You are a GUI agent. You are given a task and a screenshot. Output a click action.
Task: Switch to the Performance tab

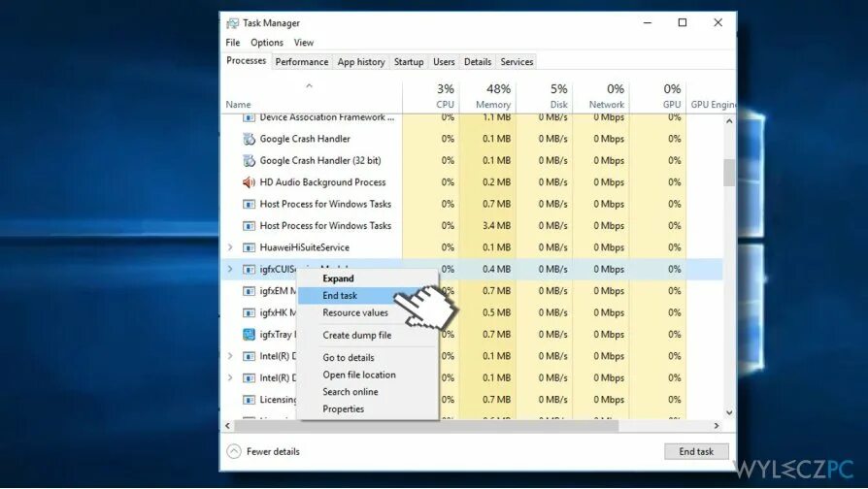[x=302, y=62]
